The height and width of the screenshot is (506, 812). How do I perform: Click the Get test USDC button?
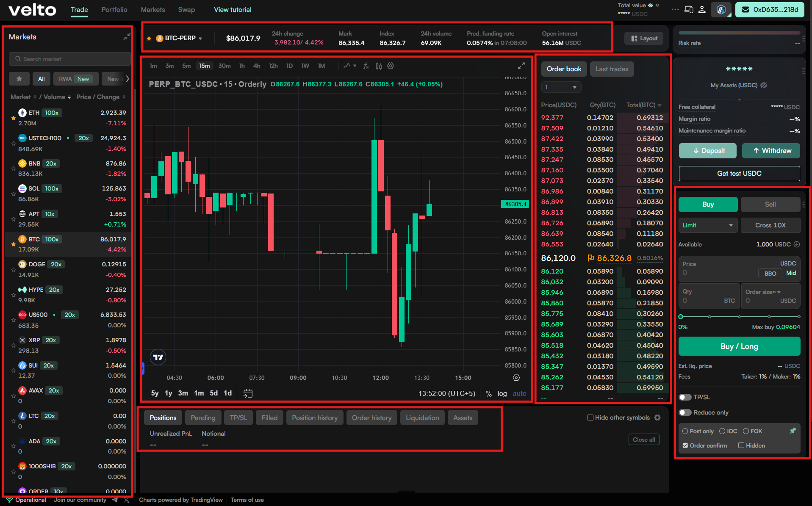739,173
